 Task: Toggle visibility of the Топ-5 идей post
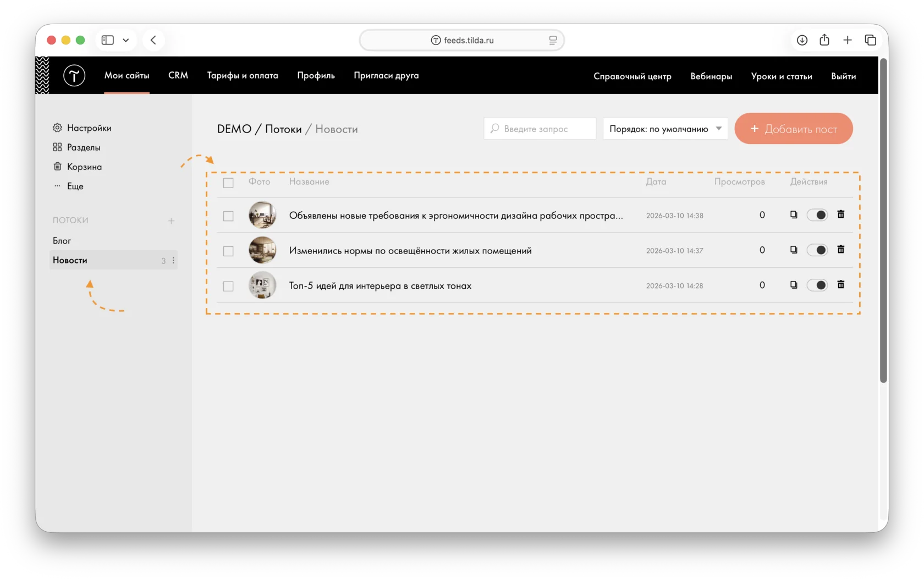tap(817, 285)
